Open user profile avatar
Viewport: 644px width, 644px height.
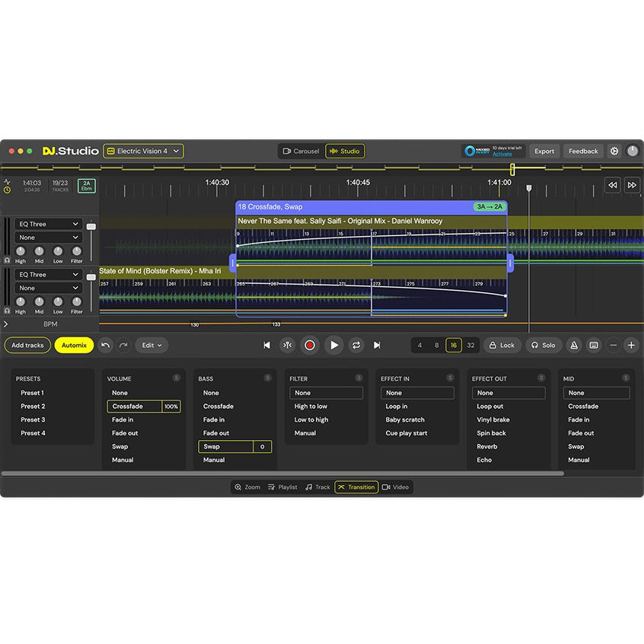[633, 151]
